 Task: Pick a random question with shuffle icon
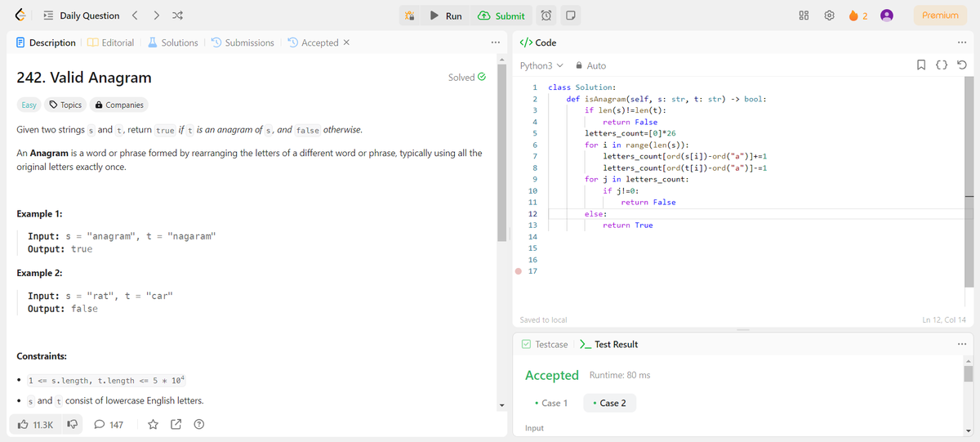pyautogui.click(x=179, y=16)
